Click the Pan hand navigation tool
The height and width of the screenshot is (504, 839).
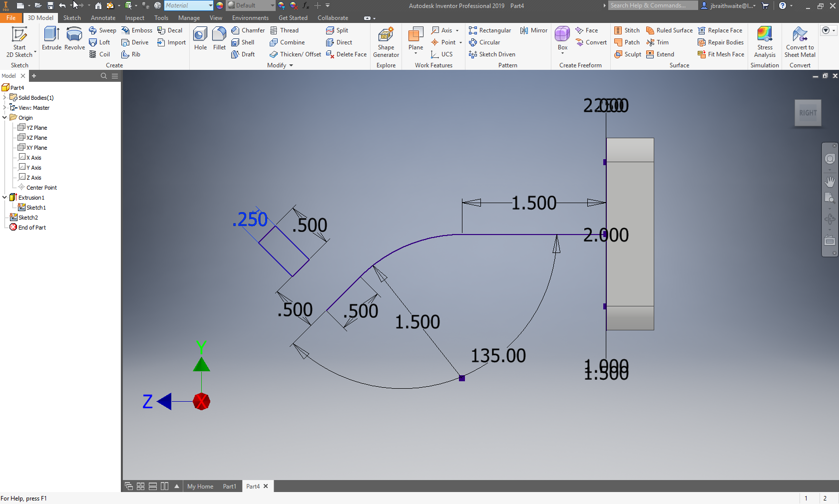(830, 182)
